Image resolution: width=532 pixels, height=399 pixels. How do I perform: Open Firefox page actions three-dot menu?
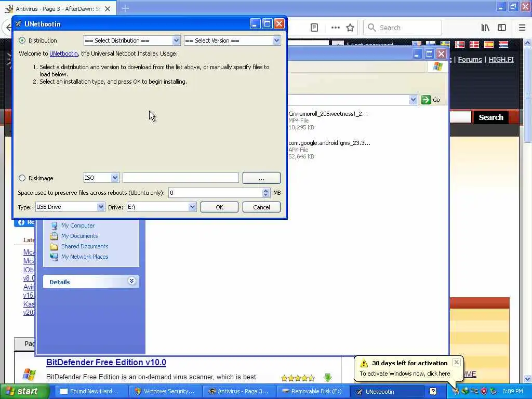click(335, 28)
